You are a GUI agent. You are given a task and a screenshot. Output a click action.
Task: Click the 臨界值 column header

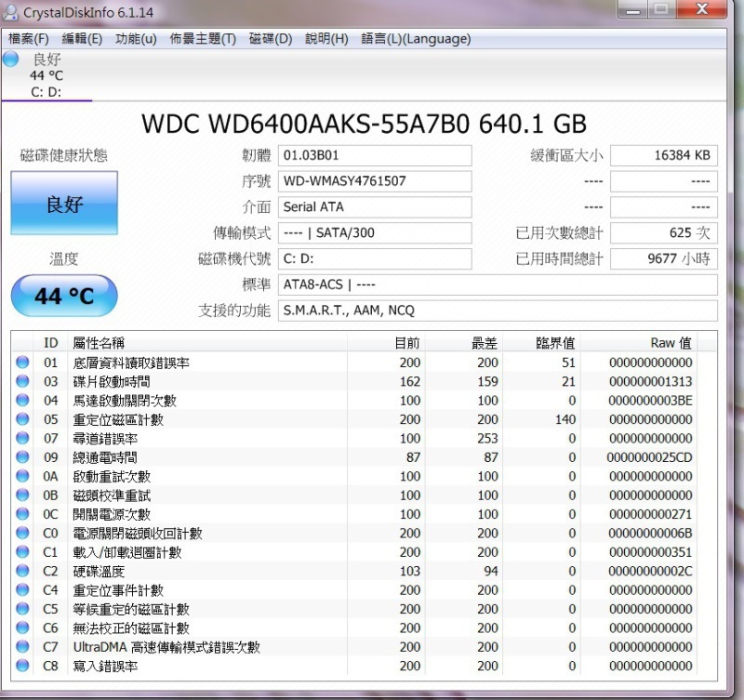coord(542,343)
